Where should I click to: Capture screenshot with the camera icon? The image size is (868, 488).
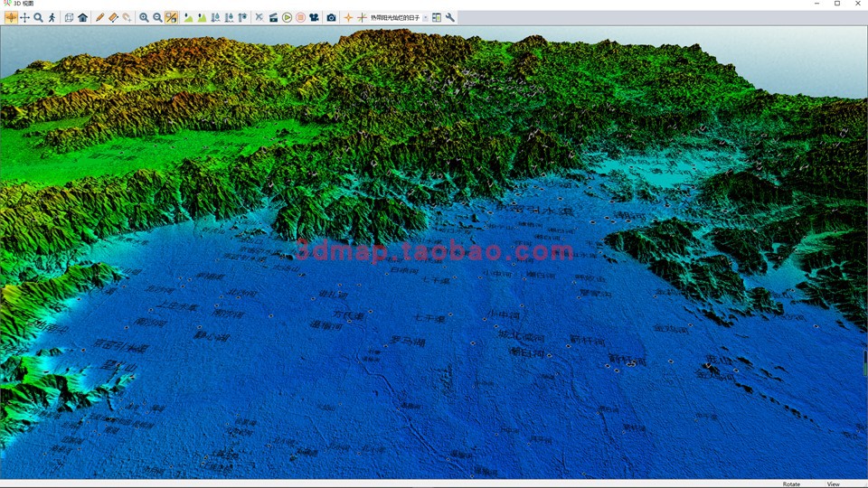331,18
